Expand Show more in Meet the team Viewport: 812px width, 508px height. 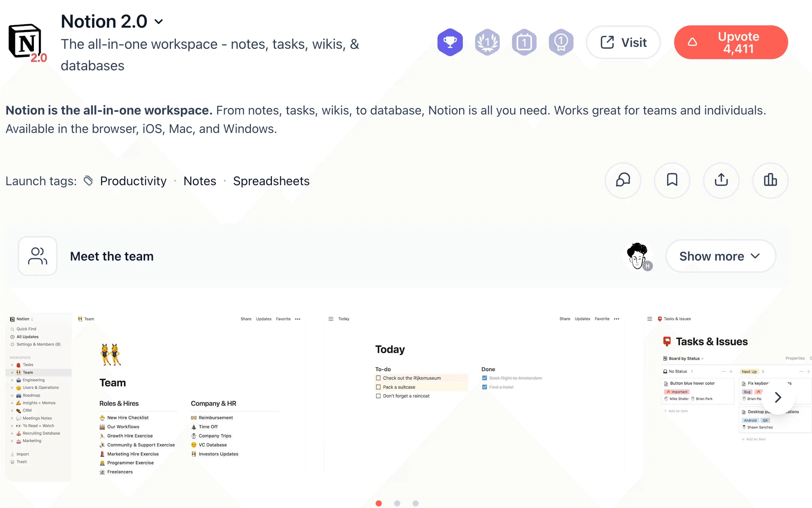pos(721,256)
